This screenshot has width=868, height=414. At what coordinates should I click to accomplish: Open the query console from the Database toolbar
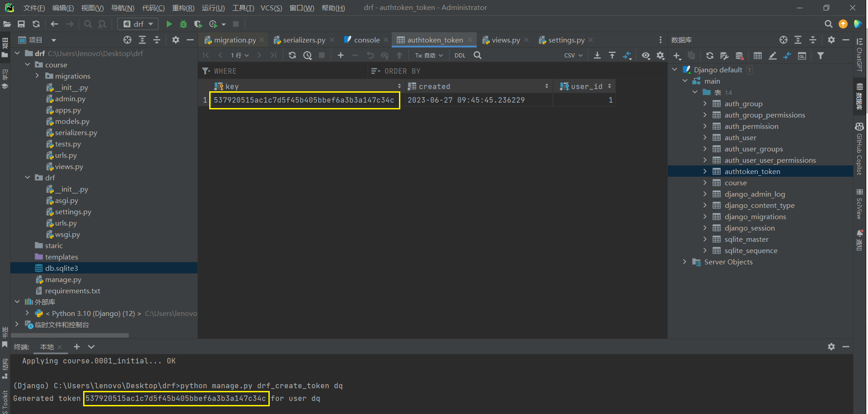(x=802, y=56)
